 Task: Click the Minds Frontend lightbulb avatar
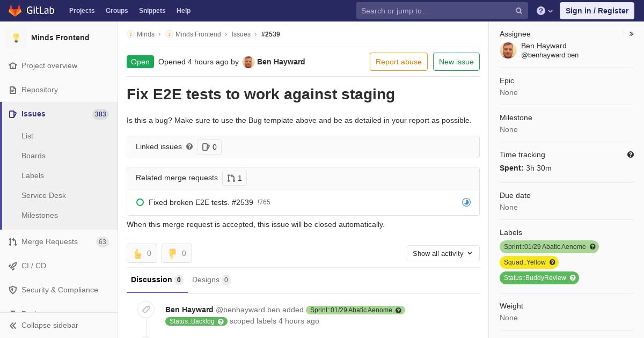tap(16, 38)
